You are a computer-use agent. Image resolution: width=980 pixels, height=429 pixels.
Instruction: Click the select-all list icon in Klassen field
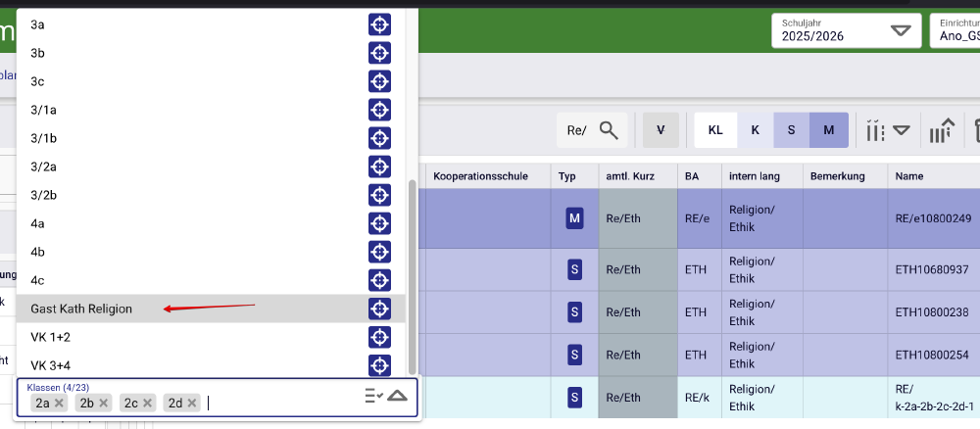[373, 396]
